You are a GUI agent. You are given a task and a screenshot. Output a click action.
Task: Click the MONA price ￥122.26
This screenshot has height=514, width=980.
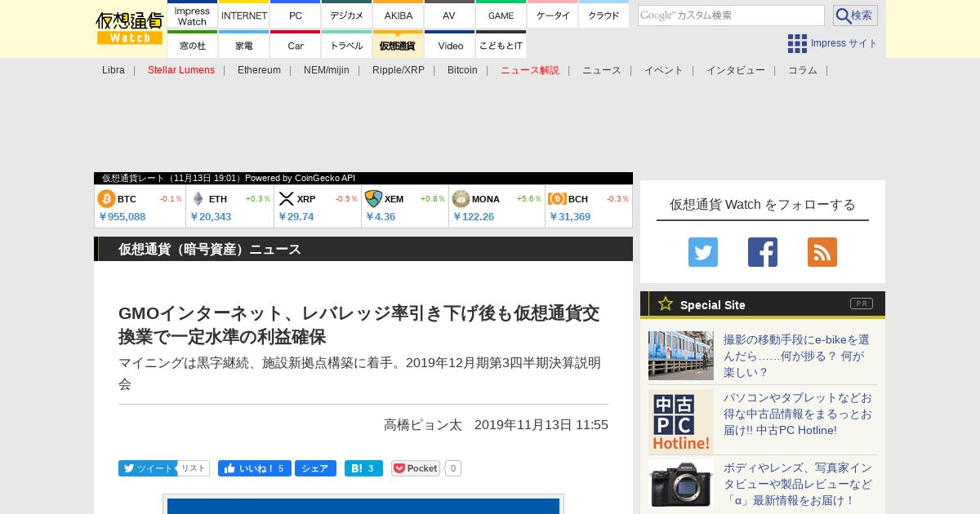474,217
